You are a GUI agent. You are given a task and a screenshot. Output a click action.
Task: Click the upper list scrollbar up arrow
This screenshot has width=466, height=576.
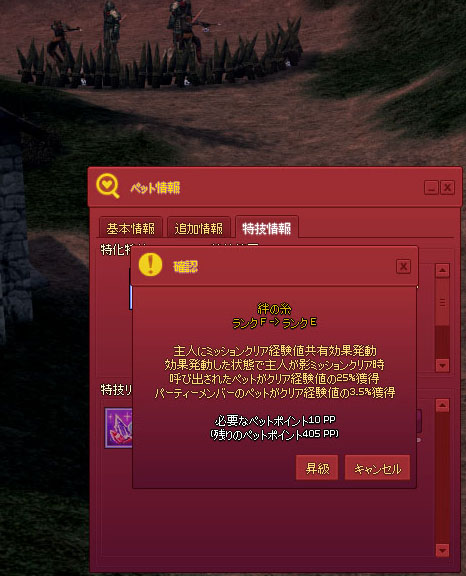[x=442, y=271]
